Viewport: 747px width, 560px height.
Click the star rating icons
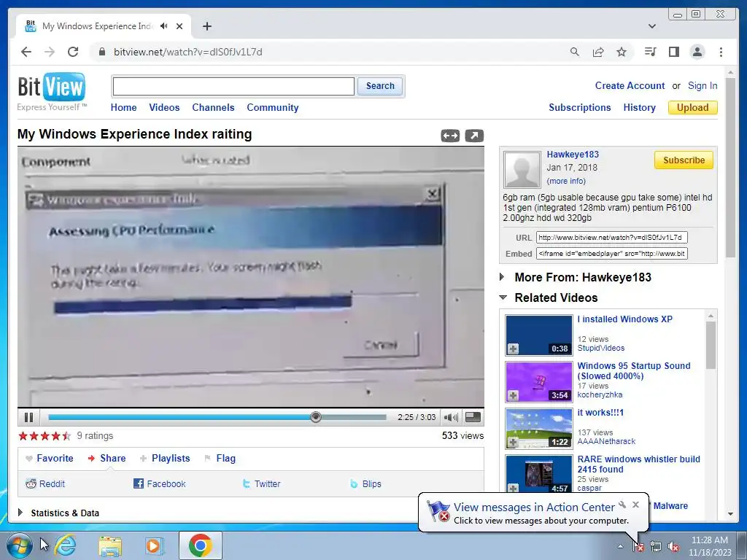pos(44,436)
